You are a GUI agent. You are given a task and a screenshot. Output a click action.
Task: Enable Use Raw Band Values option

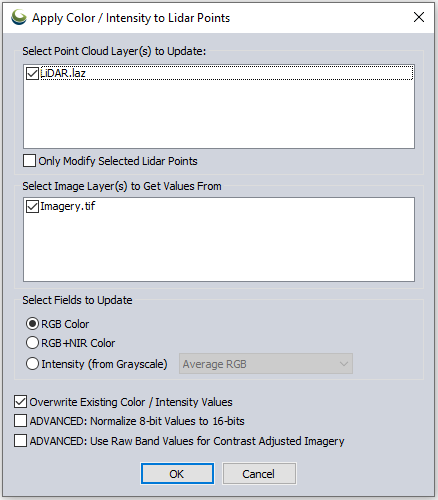pyautogui.click(x=20, y=441)
